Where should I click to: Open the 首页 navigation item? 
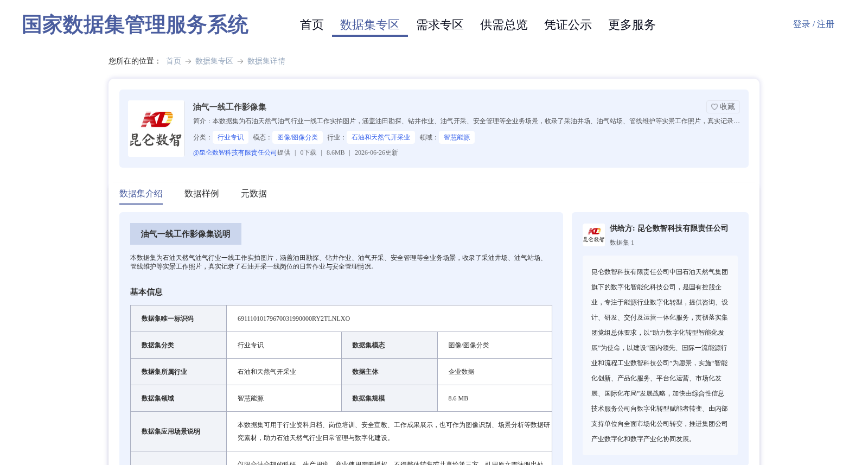pos(311,25)
